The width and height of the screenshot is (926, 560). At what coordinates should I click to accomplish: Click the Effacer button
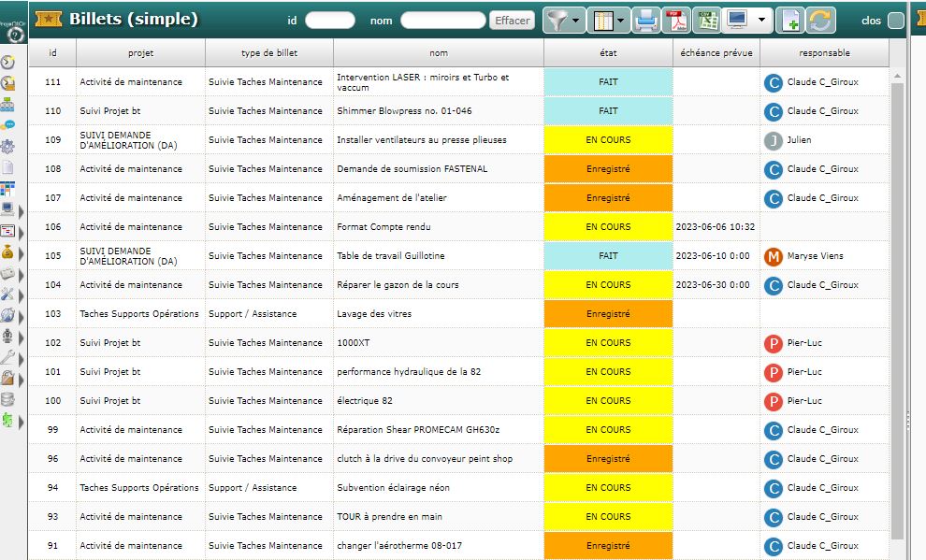(512, 20)
